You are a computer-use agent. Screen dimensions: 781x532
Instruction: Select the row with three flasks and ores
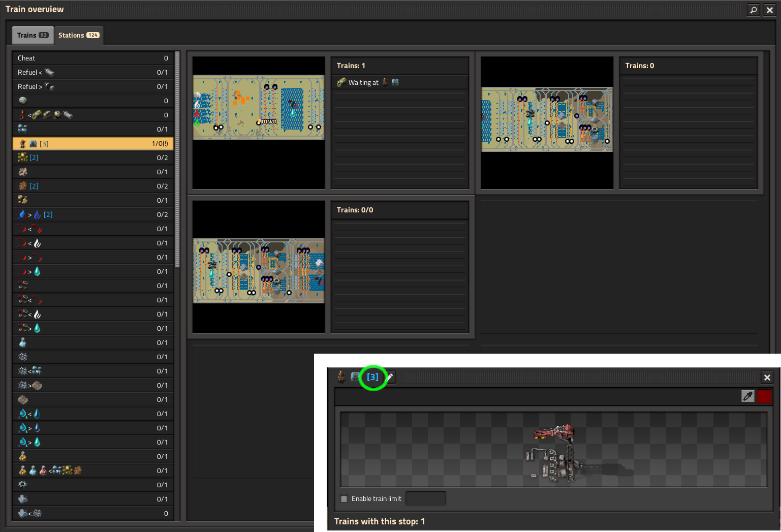click(93, 471)
